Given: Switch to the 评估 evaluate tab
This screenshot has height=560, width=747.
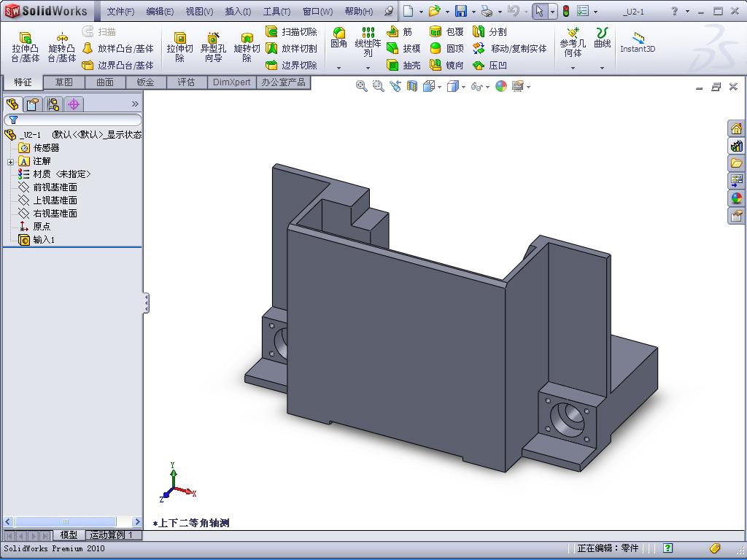Looking at the screenshot, I should pyautogui.click(x=186, y=82).
